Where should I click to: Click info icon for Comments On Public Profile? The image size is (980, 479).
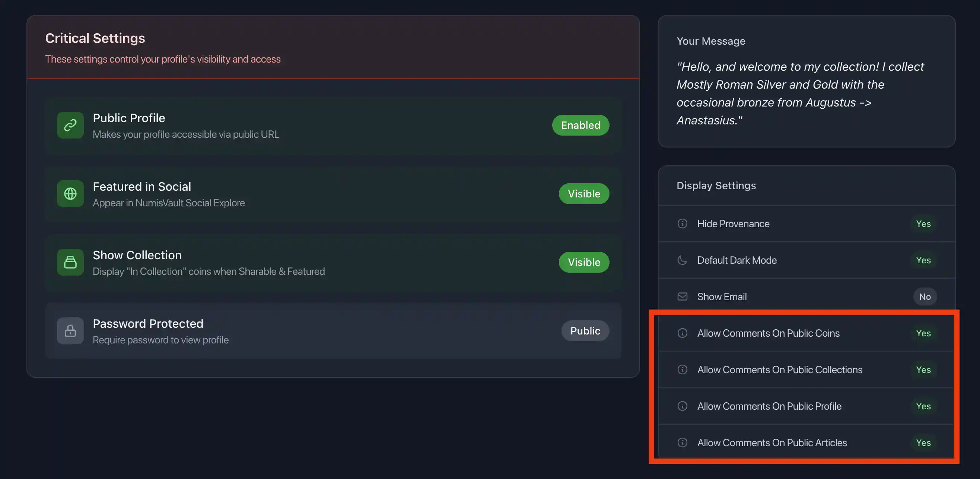682,406
